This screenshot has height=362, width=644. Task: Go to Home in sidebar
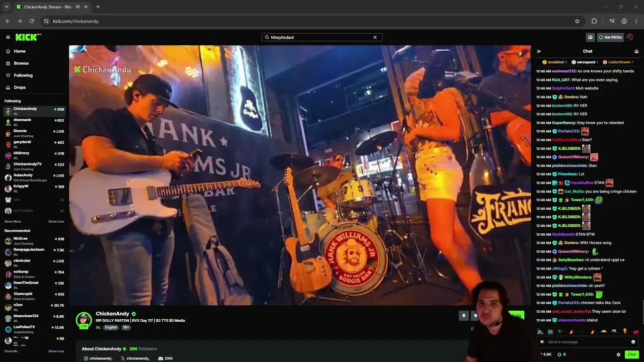20,51
